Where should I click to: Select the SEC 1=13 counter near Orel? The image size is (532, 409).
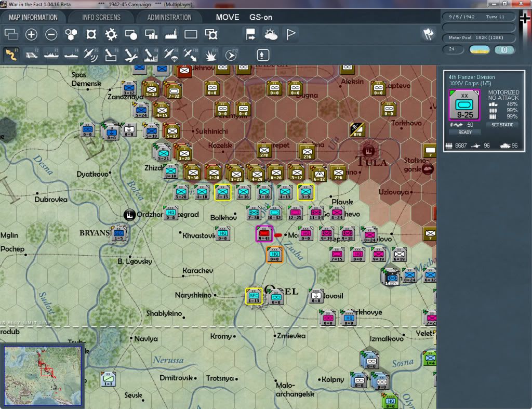(254, 296)
